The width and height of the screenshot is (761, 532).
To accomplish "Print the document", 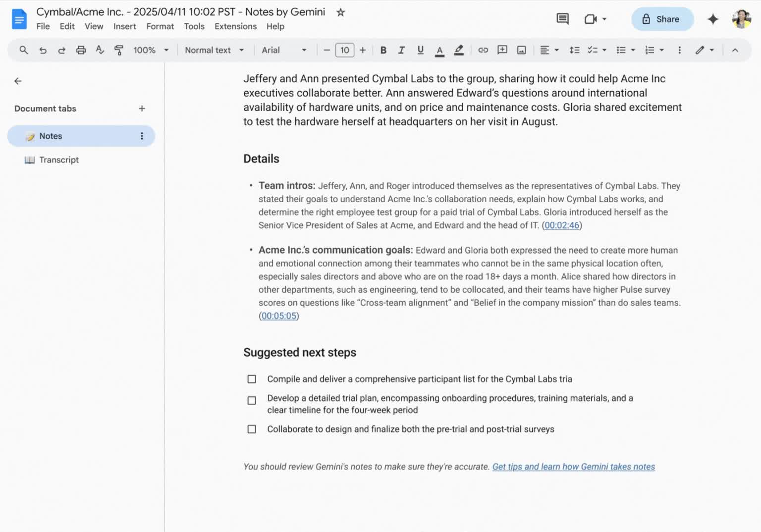I will tap(81, 50).
